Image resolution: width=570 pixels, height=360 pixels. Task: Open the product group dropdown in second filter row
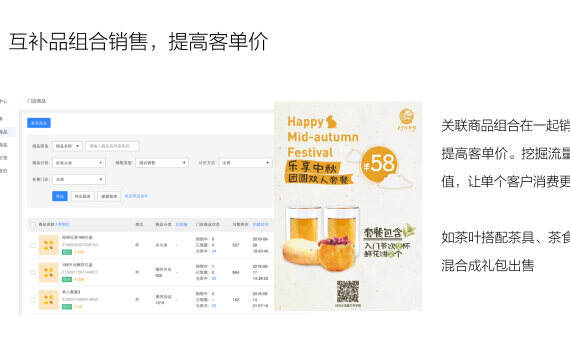pyautogui.click(x=79, y=163)
